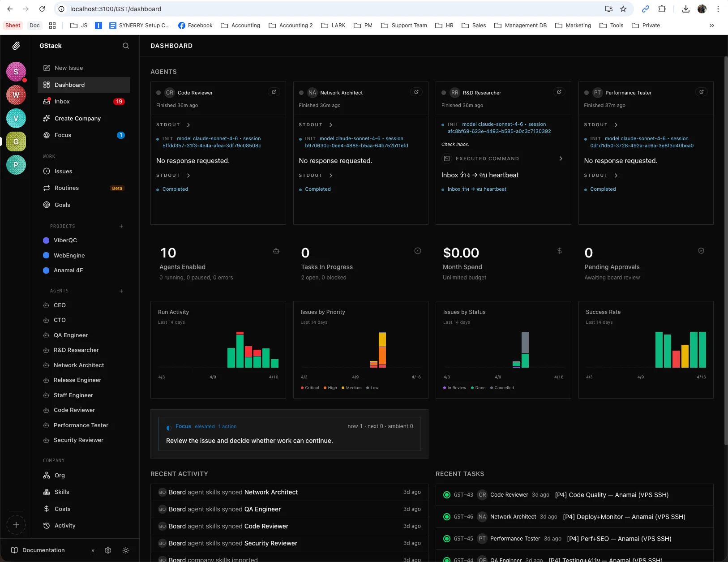Open the Goals section
The image size is (728, 562).
coord(62,205)
